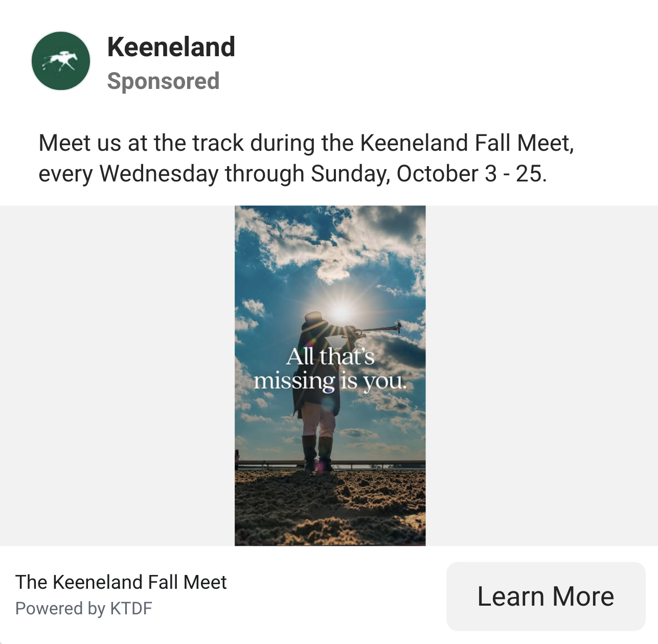Open the Keeneland page name link
This screenshot has width=658, height=644.
(171, 47)
